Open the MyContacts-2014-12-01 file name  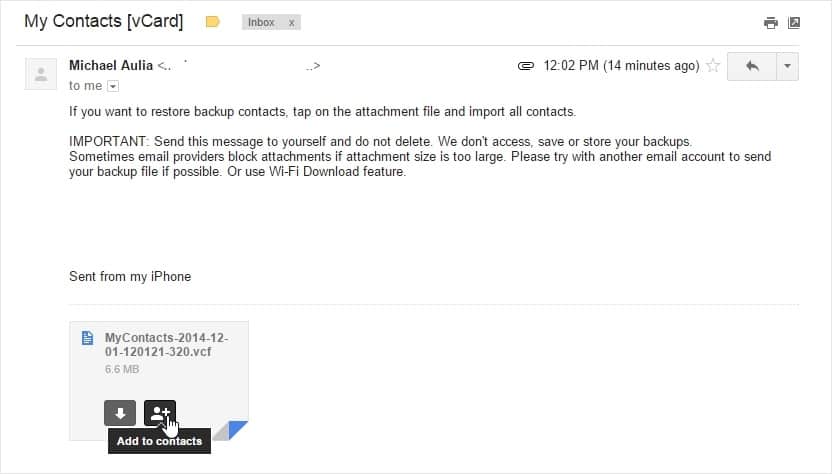166,344
